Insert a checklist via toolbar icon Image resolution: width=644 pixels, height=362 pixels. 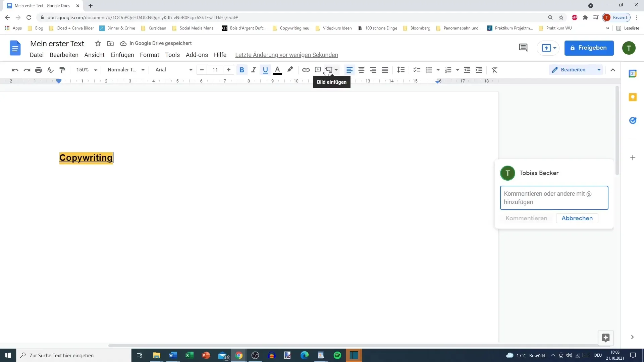(417, 70)
